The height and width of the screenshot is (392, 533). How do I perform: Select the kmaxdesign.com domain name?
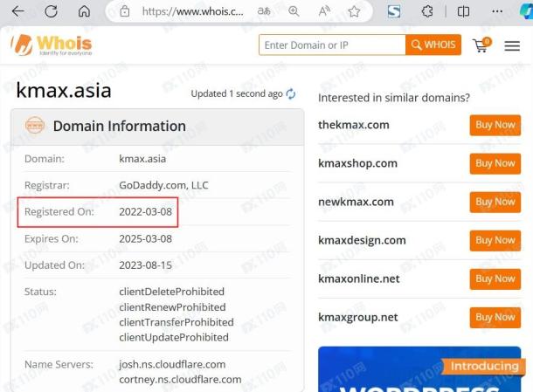point(362,240)
